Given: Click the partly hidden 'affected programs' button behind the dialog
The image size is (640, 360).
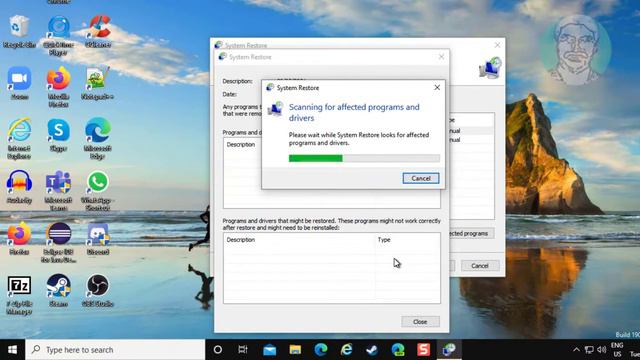Looking at the screenshot, I should pyautogui.click(x=471, y=233).
